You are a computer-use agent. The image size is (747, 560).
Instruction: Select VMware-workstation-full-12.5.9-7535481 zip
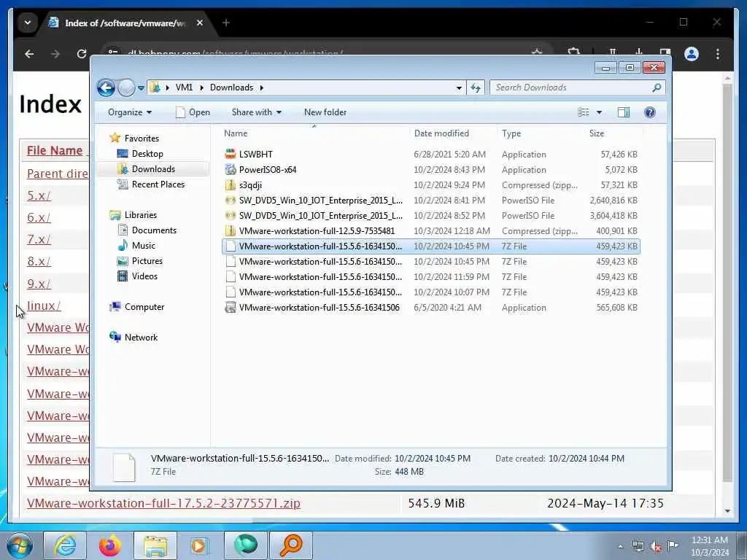point(430,231)
